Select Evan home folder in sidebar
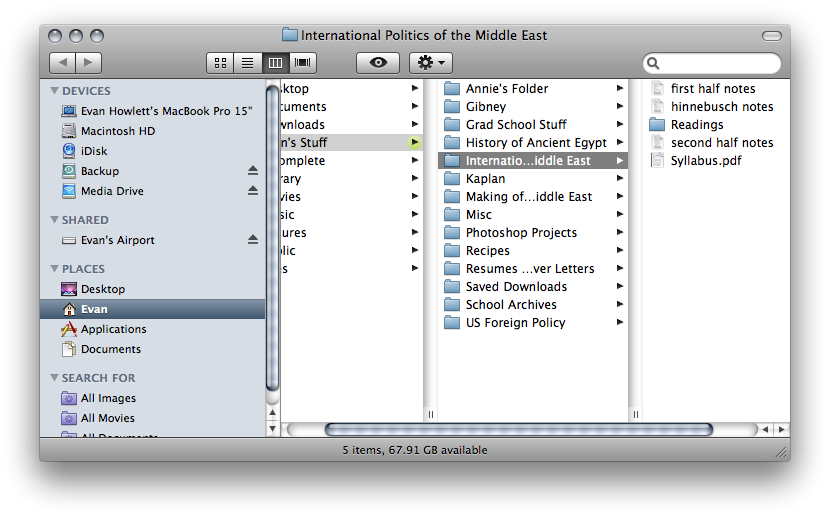The height and width of the screenshot is (516, 830). (x=152, y=309)
